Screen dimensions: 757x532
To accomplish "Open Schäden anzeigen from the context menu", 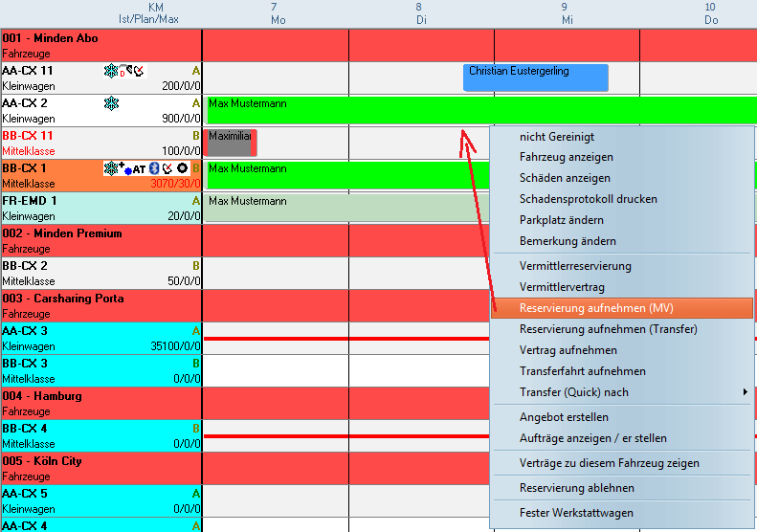I will point(565,178).
